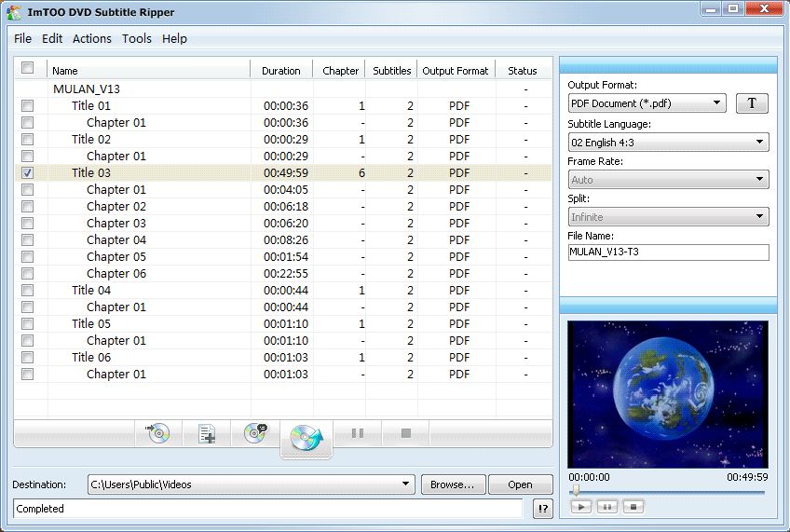Click the T text settings button
Screen dimensions: 790x532
coord(752,103)
